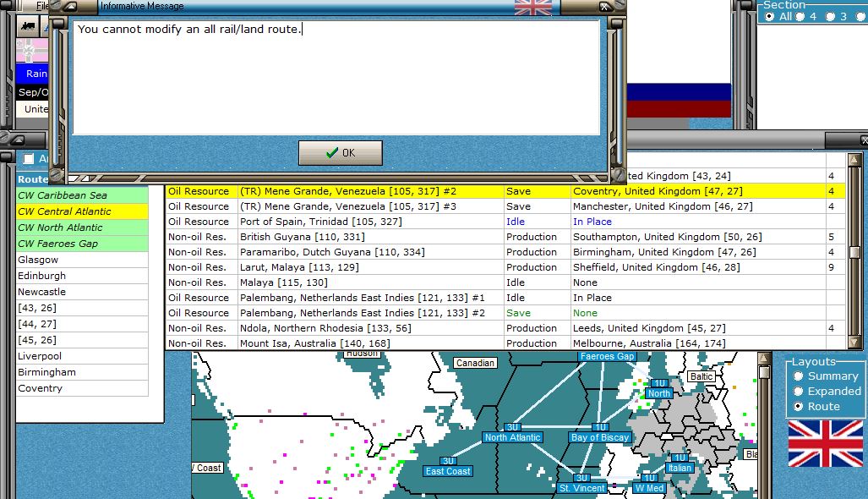Select Mene Grande #3 oil resource row
868x499 pixels.
(x=505, y=206)
